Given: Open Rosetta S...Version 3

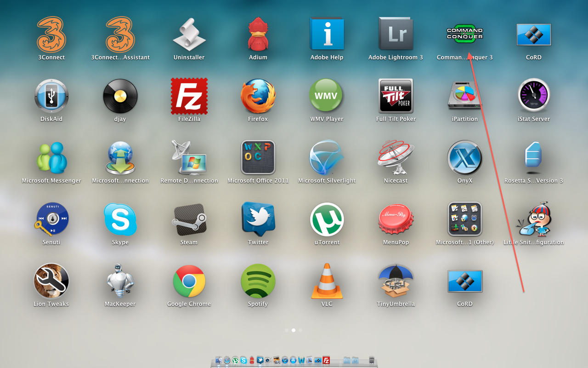Looking at the screenshot, I should pos(533,158).
